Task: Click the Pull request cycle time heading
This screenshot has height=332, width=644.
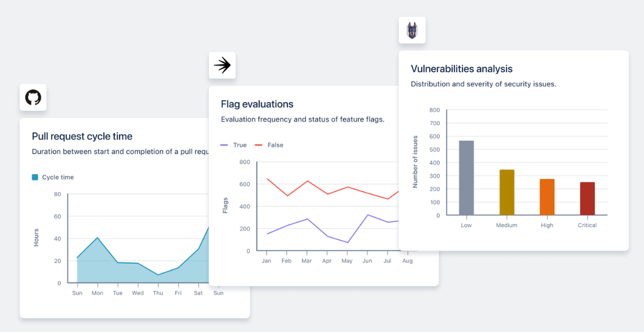Action: (82, 136)
